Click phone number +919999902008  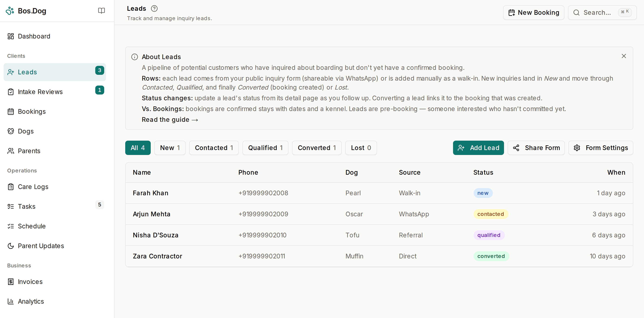coord(263,193)
